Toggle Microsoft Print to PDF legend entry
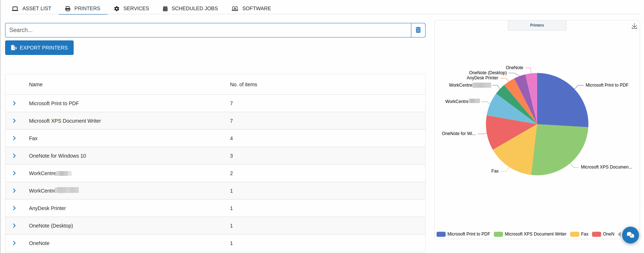644x253 pixels. tap(464, 234)
